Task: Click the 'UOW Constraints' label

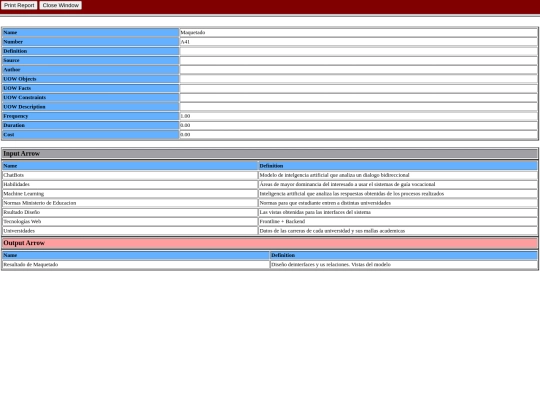Action: [x=24, y=97]
